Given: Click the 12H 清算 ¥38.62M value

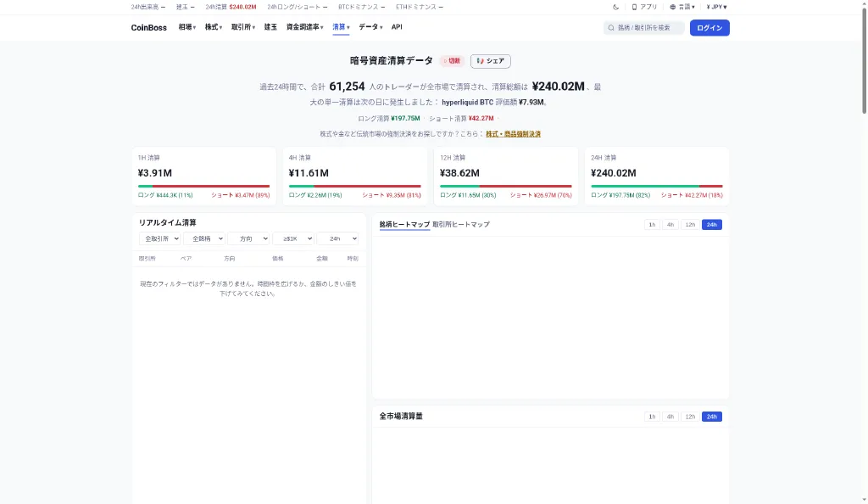Looking at the screenshot, I should click(459, 173).
